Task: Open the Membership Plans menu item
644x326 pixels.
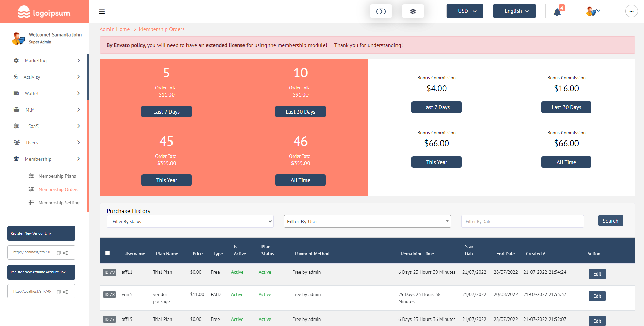Action: click(57, 176)
